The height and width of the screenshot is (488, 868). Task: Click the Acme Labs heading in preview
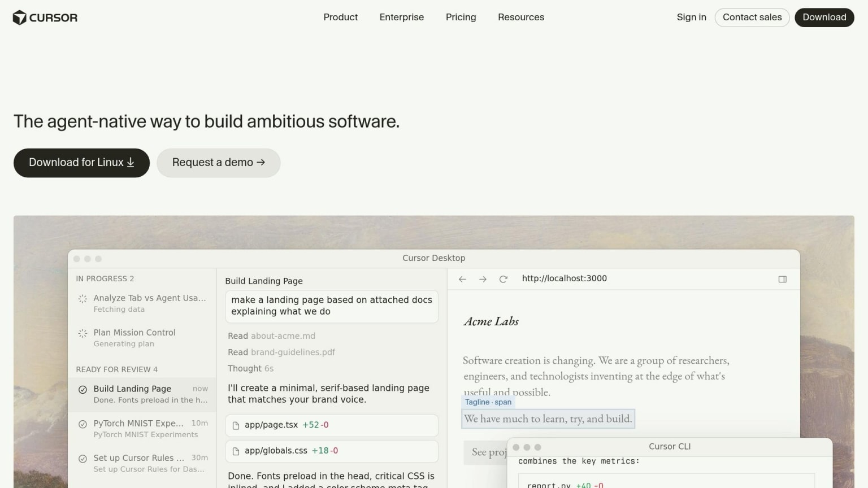(x=491, y=321)
